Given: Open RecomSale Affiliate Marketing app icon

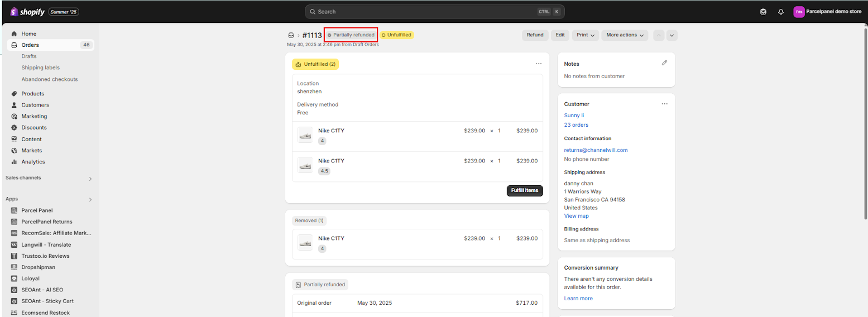Looking at the screenshot, I should click(x=14, y=233).
